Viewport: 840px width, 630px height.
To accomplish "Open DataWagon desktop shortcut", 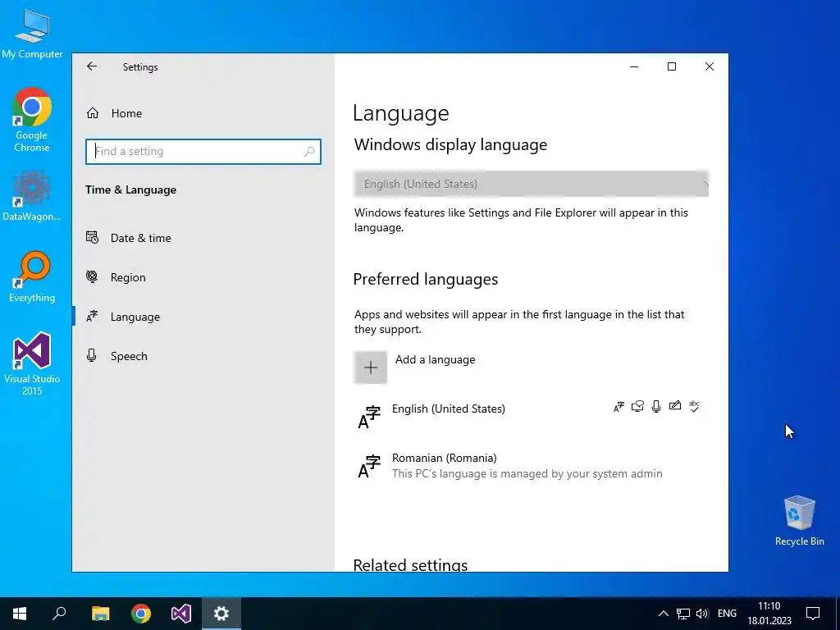I will point(32,195).
